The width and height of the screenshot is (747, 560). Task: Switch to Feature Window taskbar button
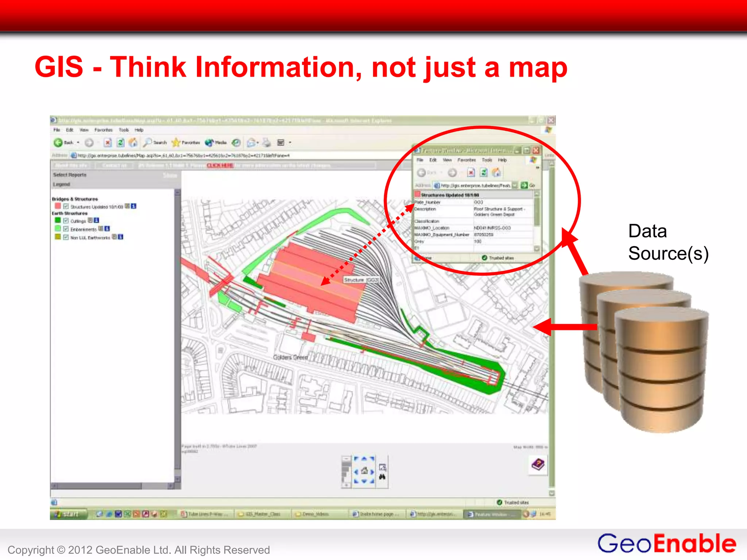point(492,514)
